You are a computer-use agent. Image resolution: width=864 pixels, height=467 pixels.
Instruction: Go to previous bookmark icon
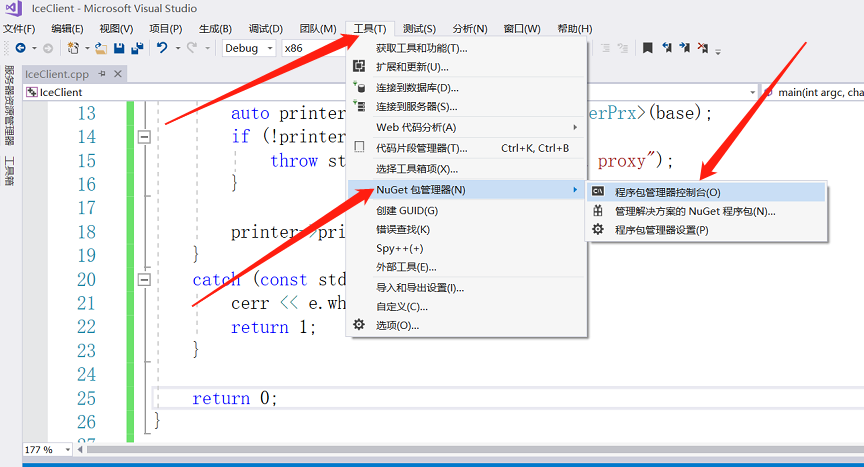click(x=667, y=48)
